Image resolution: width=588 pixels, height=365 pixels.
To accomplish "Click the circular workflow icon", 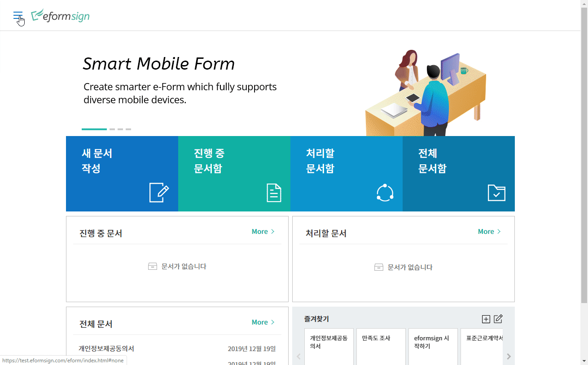I will 385,193.
